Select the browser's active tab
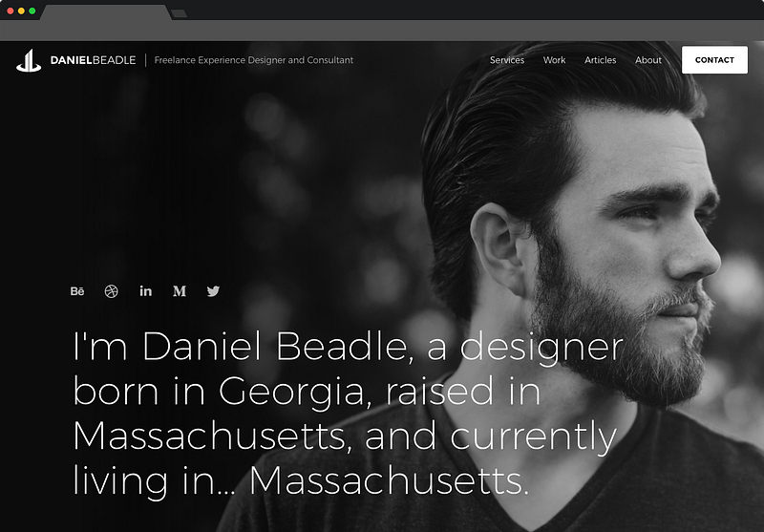The width and height of the screenshot is (764, 532). 105,12
